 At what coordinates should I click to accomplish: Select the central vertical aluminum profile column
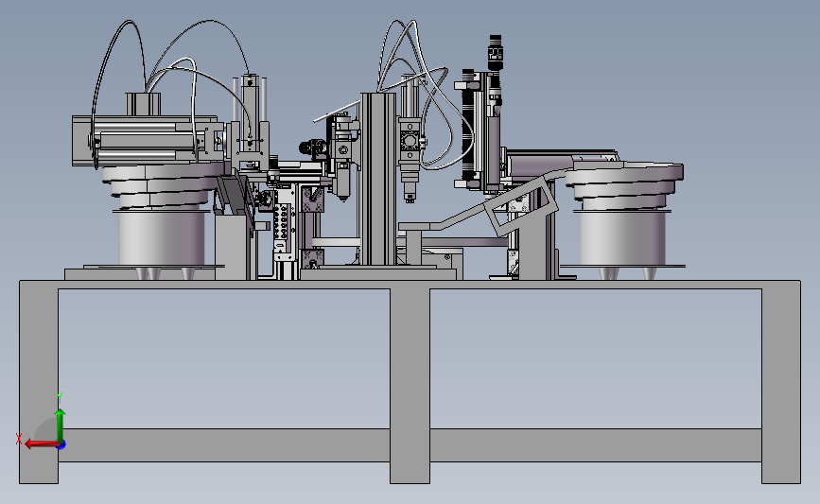378,180
